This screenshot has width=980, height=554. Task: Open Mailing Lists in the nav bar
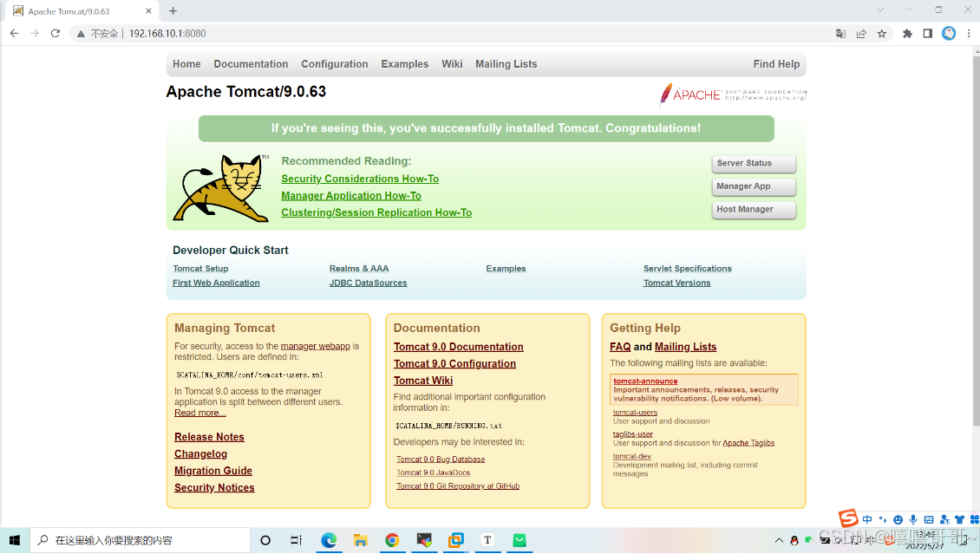pos(506,64)
